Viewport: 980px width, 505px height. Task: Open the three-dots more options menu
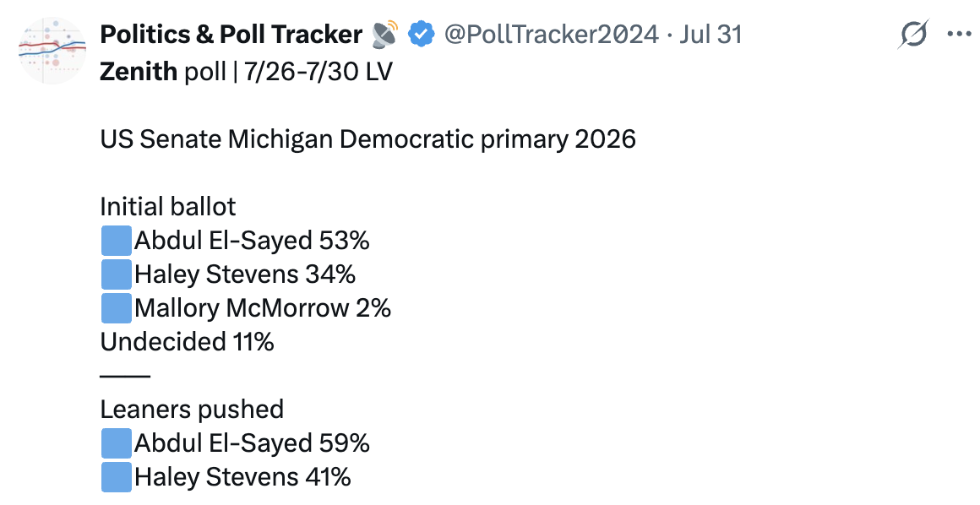tap(960, 34)
